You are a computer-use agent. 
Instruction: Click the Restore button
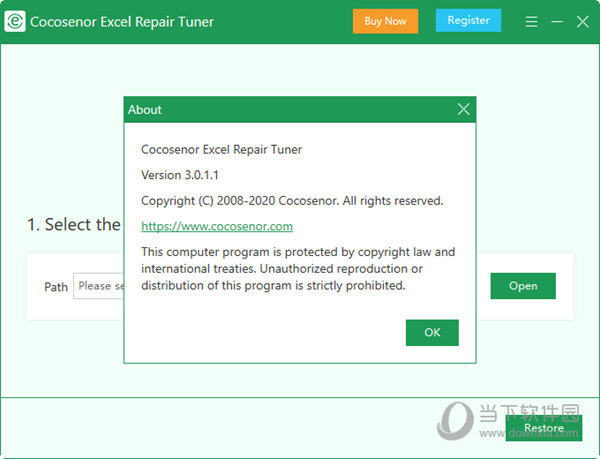click(x=543, y=428)
